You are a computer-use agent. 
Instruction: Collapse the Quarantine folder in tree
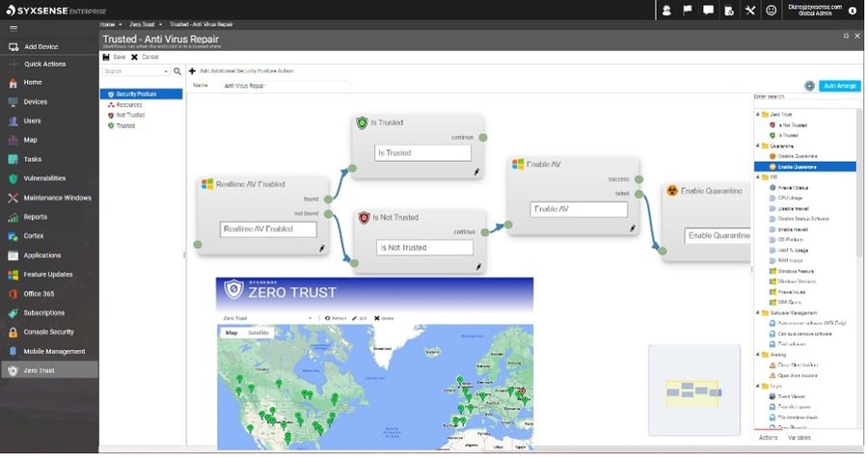coord(758,146)
